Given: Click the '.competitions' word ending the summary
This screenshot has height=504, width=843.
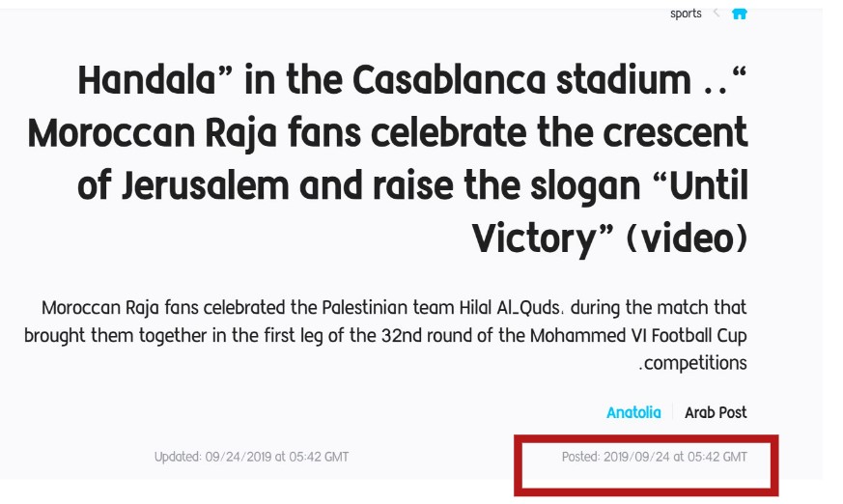Looking at the screenshot, I should (x=693, y=364).
